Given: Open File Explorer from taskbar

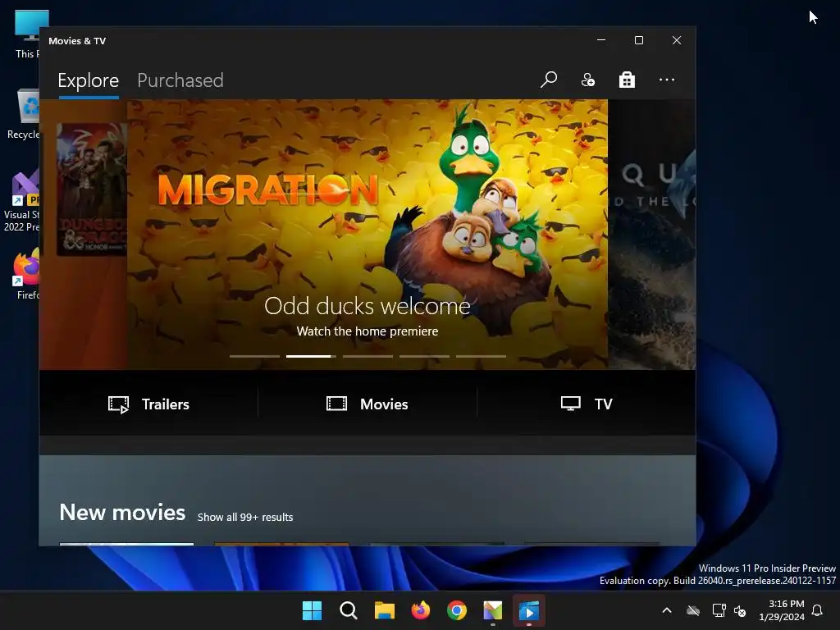Looking at the screenshot, I should (x=384, y=610).
